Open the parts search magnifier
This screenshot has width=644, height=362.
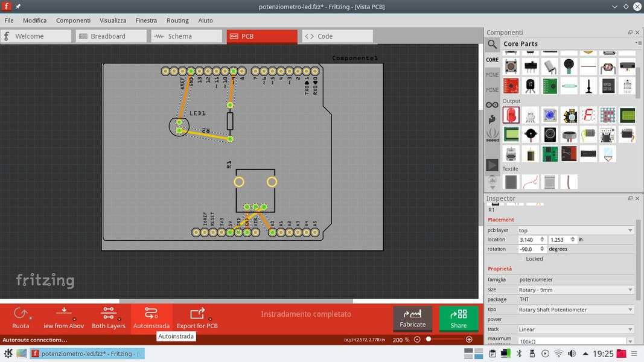[x=493, y=44]
